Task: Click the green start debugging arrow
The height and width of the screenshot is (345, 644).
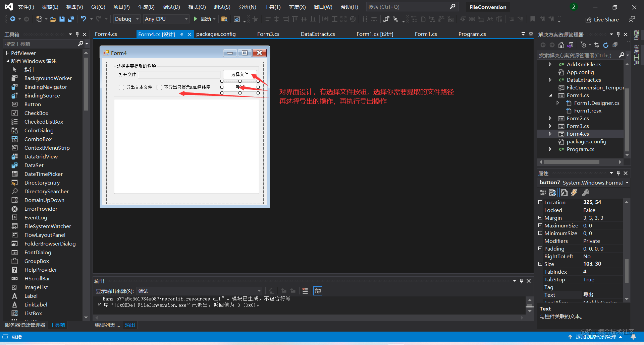Action: pos(196,19)
